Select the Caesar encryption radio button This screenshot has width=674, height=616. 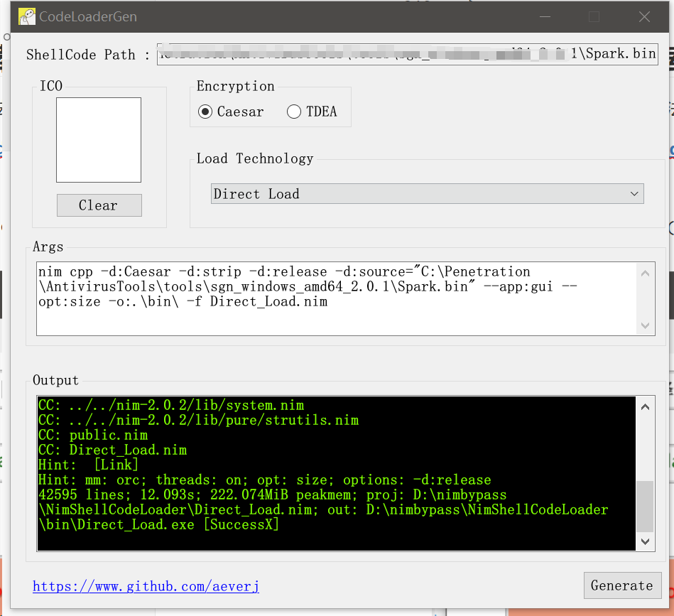pyautogui.click(x=205, y=112)
